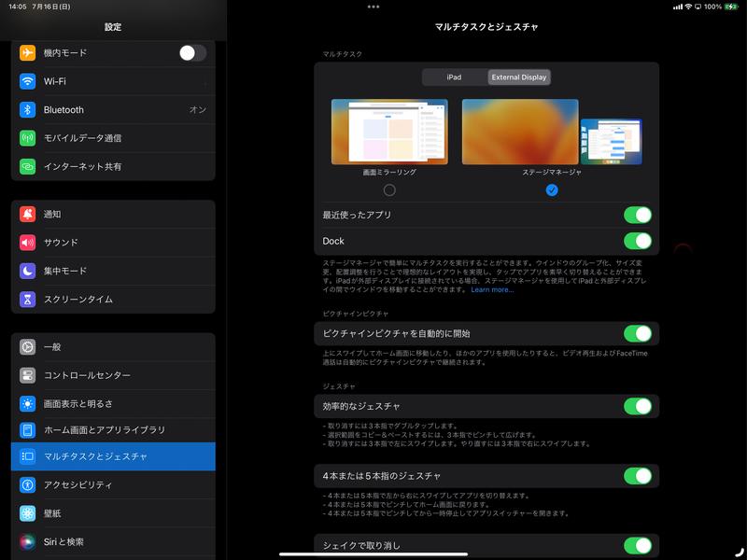Screen dimensions: 747x560
Task: Click the 画面ミラーリング preview thumbnail
Action: coord(390,133)
